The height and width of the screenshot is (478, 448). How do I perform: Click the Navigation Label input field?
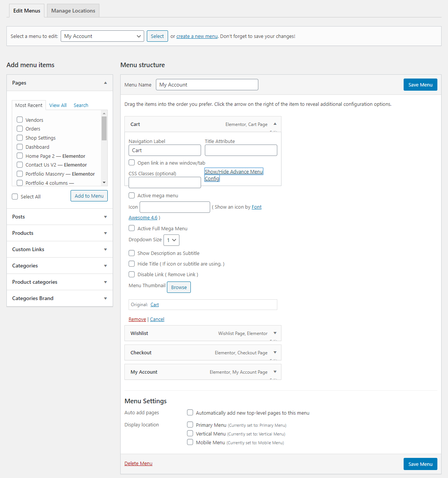pyautogui.click(x=165, y=150)
